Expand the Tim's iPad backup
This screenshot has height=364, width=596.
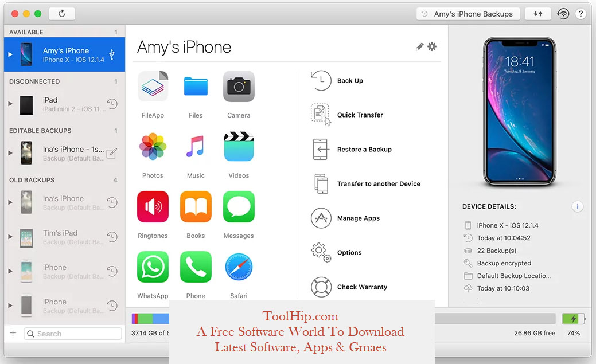tap(10, 237)
